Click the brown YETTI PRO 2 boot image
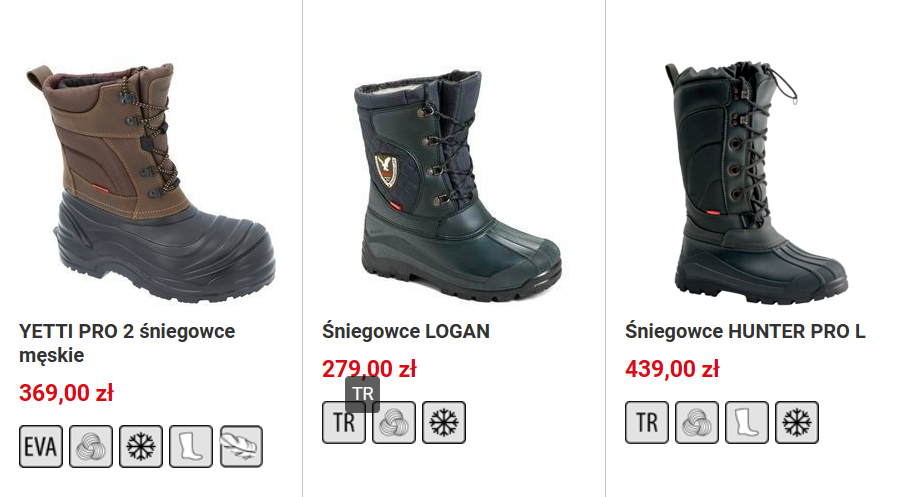906x497 pixels. pos(151,182)
